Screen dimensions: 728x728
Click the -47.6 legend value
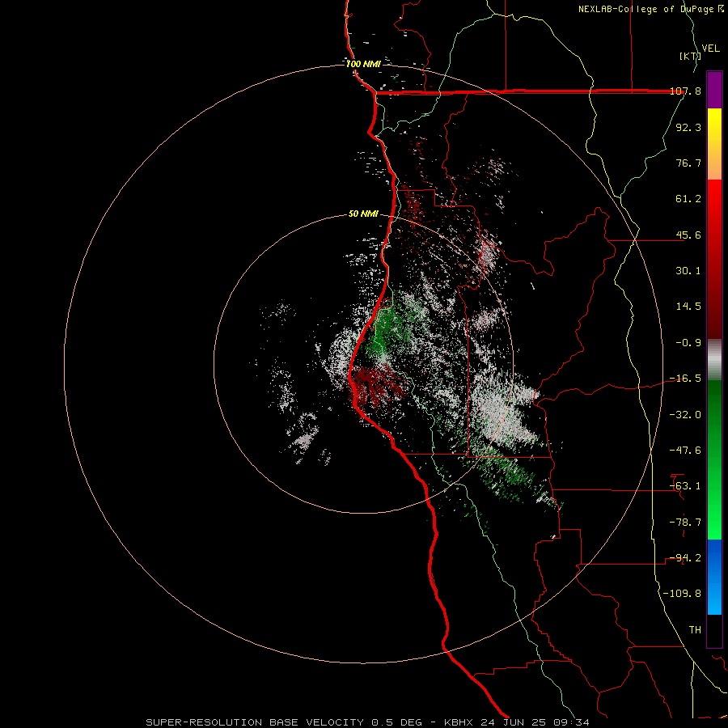(685, 451)
